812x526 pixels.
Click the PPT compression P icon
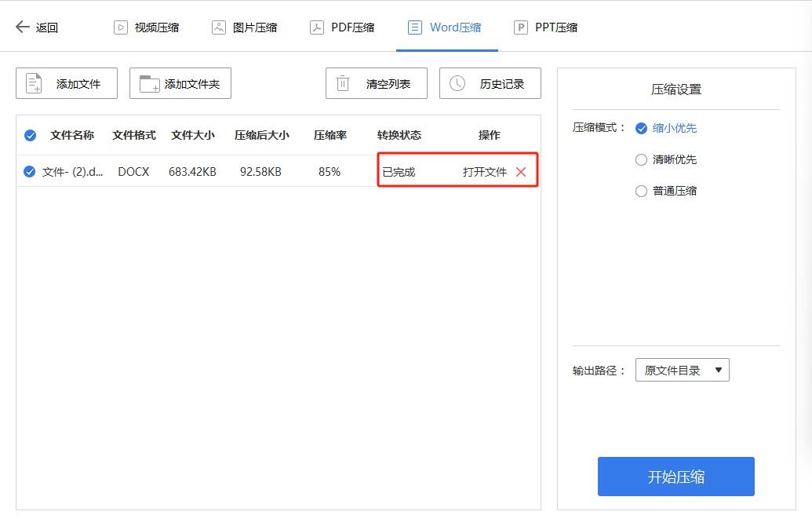520,27
